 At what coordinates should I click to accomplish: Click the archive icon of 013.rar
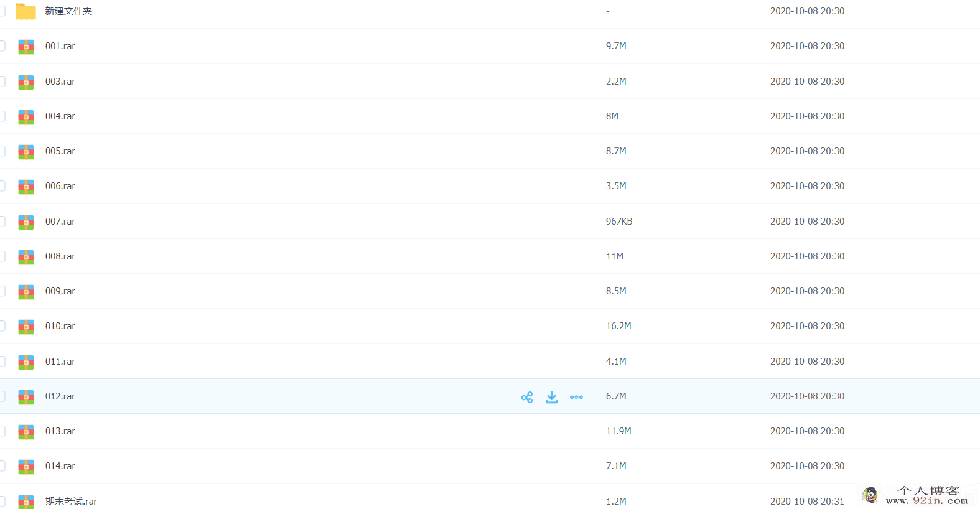pyautogui.click(x=26, y=432)
